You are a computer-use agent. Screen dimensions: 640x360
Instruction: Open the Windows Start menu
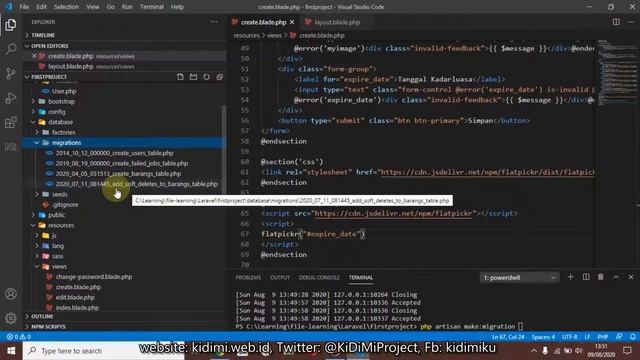(x=11, y=351)
